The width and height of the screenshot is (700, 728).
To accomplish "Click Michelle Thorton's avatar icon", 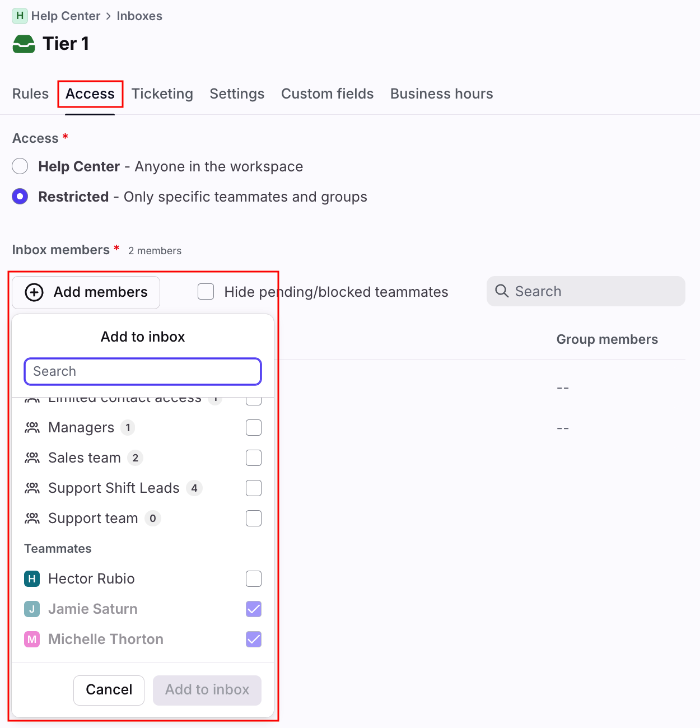I will pos(32,640).
